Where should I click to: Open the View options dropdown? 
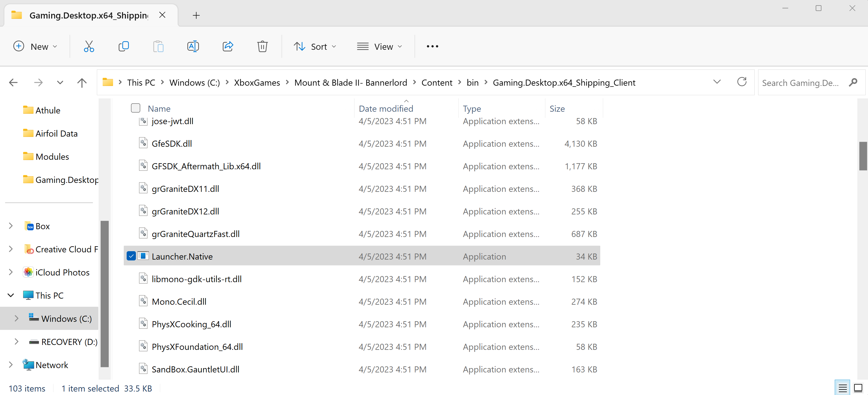380,46
